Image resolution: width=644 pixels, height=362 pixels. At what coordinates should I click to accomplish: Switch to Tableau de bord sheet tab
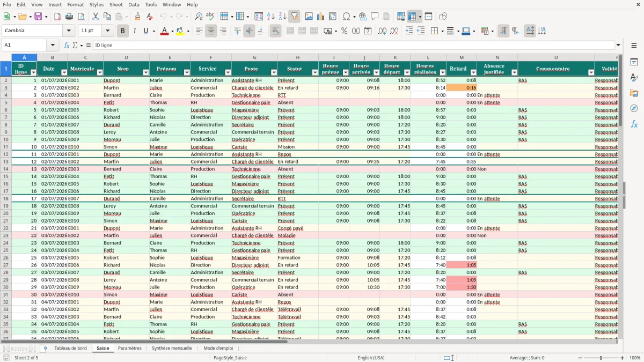70,348
